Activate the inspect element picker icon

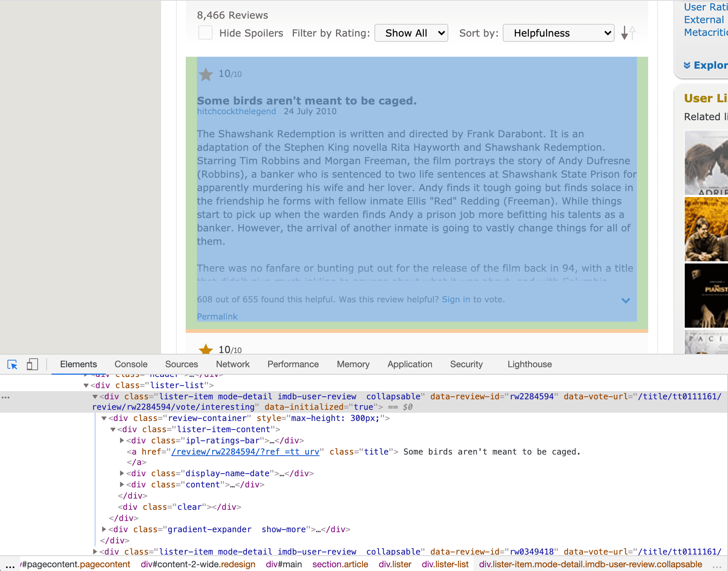[x=12, y=365]
